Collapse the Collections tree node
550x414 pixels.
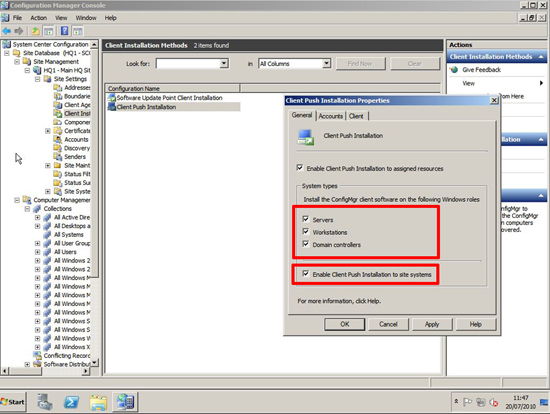coord(27,209)
